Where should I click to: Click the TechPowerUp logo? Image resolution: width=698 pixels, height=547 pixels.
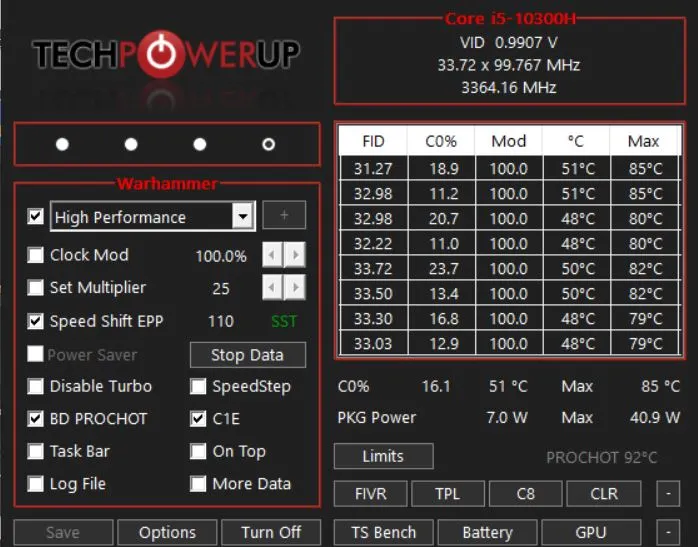click(x=166, y=54)
